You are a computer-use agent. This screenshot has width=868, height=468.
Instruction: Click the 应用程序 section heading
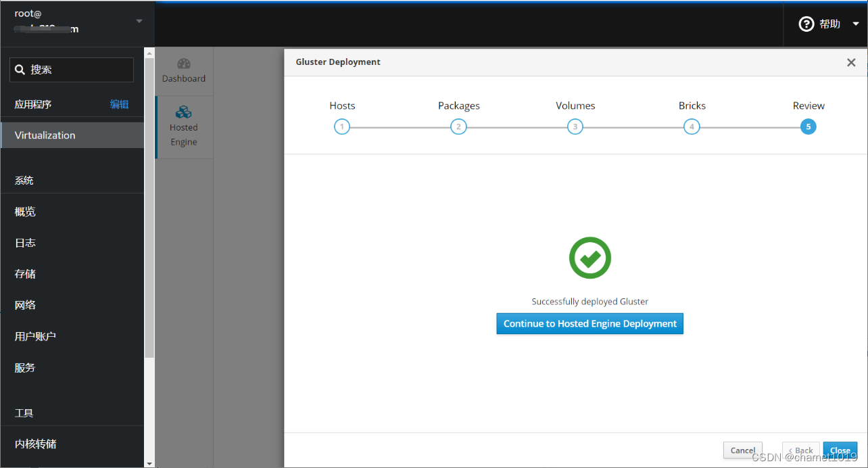coord(33,104)
